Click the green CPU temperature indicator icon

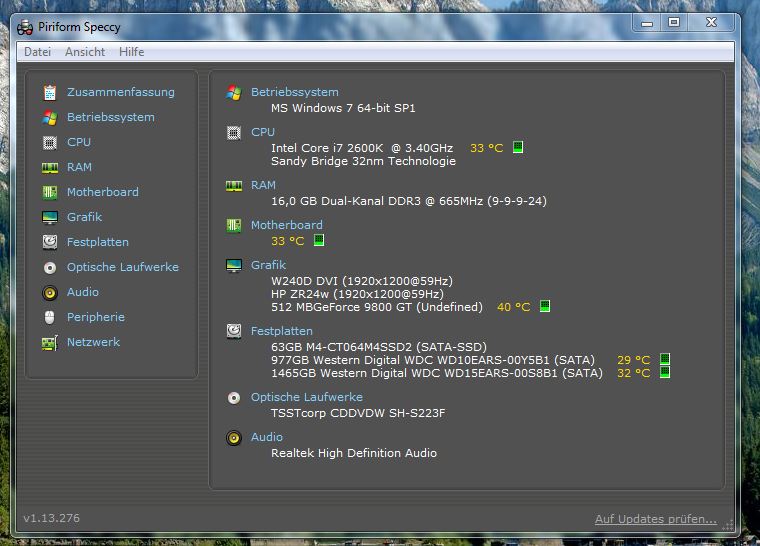518,147
